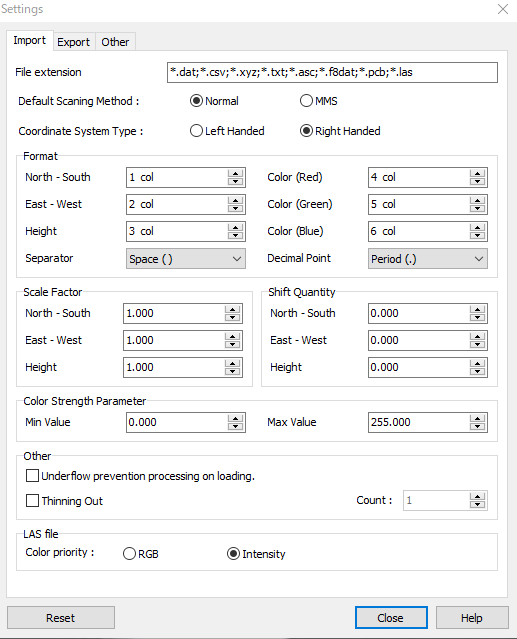
Task: Edit the File extension text field
Action: click(332, 73)
